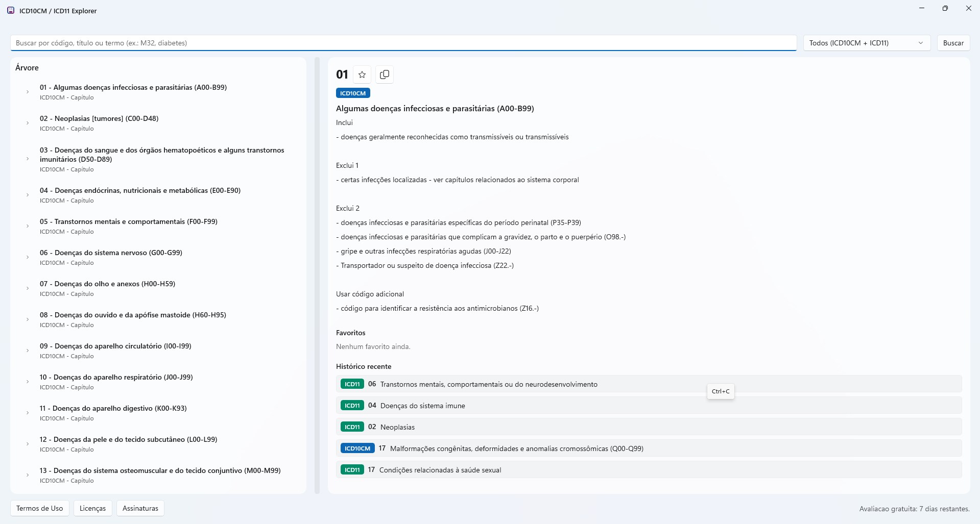
Task: Expand chapter 13 sistema osteomuscular
Action: coord(28,475)
